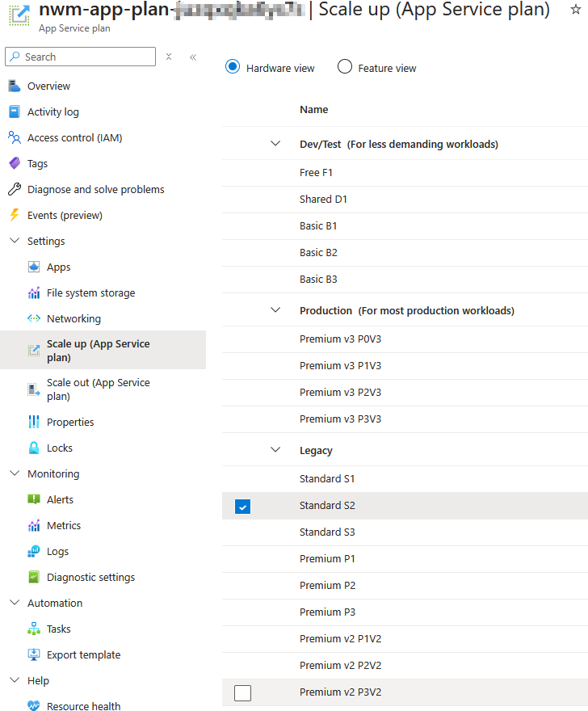Click the purple Tags icon
This screenshot has height=711, width=588.
15,163
